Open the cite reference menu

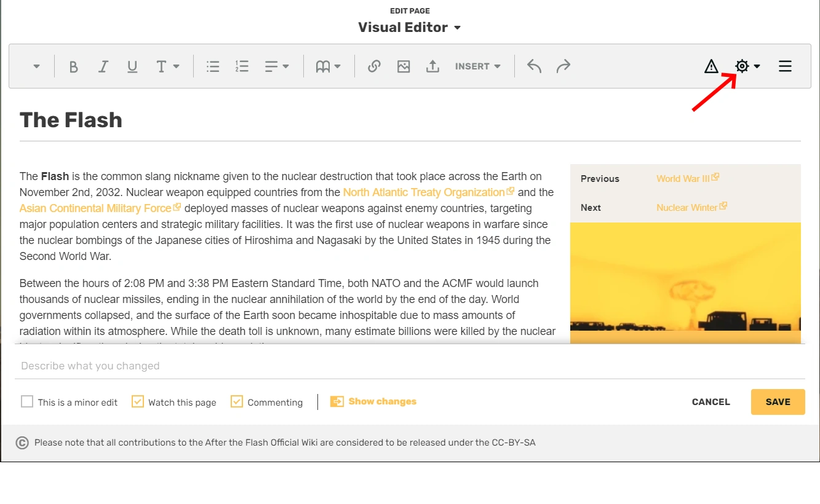click(328, 66)
